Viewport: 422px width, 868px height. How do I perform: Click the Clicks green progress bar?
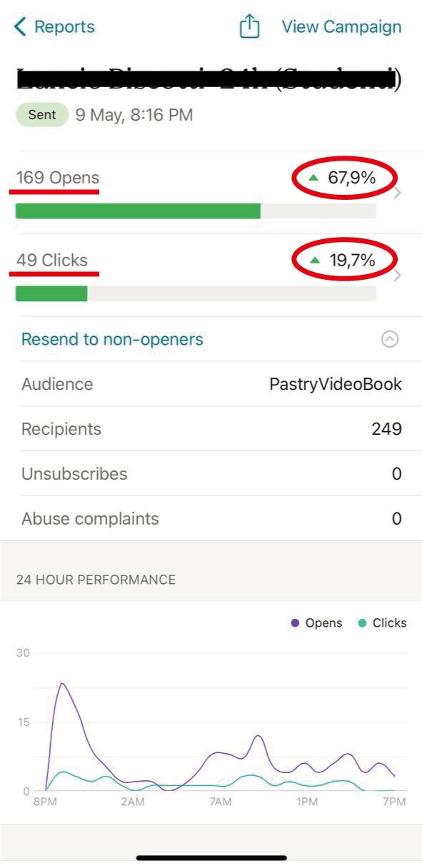click(x=51, y=293)
